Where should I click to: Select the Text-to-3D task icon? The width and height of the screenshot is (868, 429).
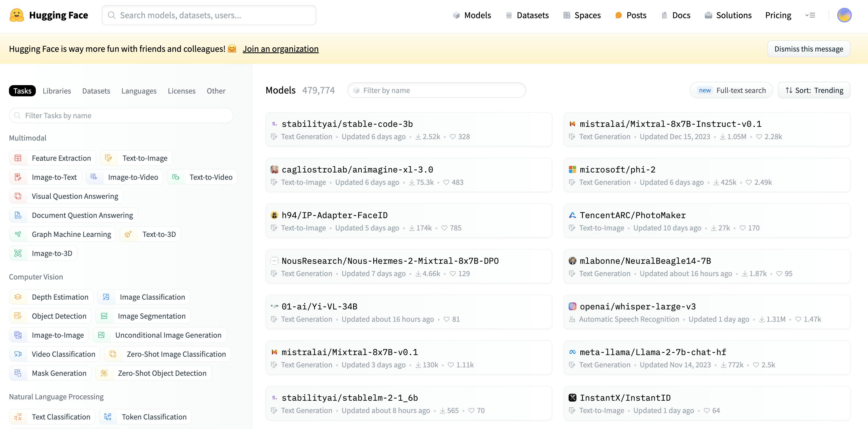pyautogui.click(x=128, y=234)
